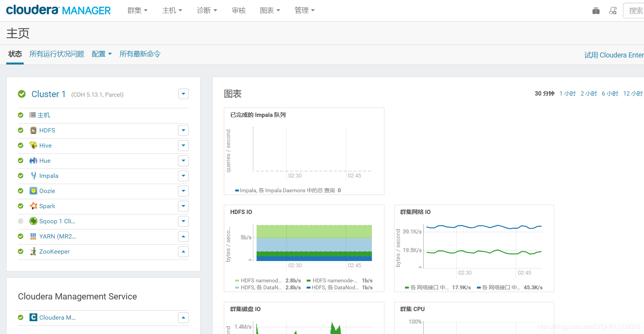Open the 已完成的 Impala 队列 chart
644x334 pixels.
pyautogui.click(x=304, y=151)
